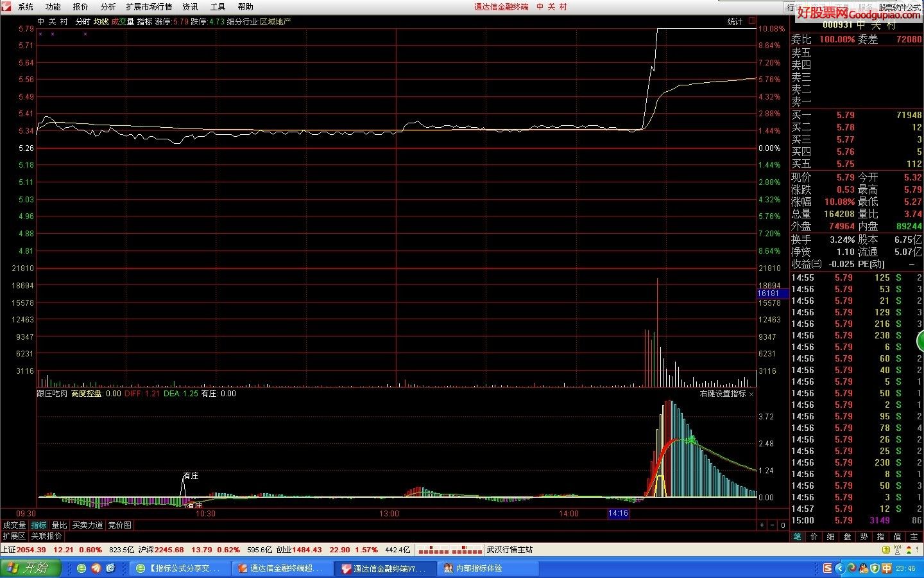924x578 pixels.
Task: Click the 0 reset button below chart
Action: tap(783, 525)
